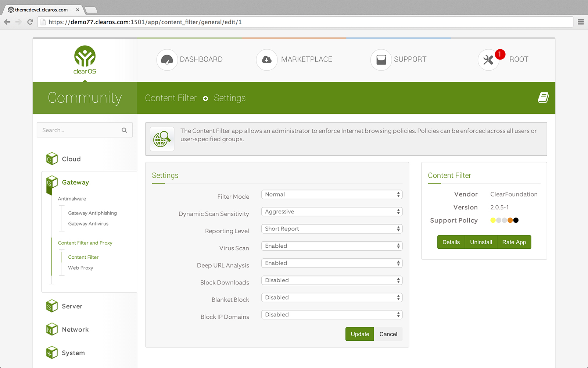Viewport: 588px width, 368px height.
Task: Expand the System category
Action: (73, 353)
